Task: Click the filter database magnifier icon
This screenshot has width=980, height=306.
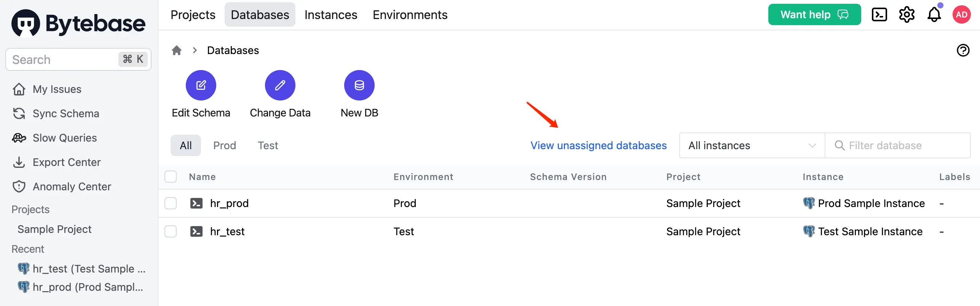Action: coord(840,145)
